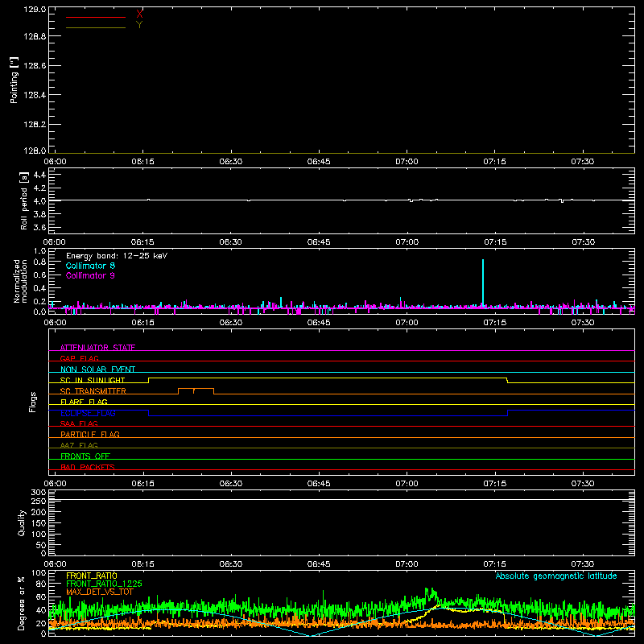Click the olive Y legend line sample

(x=96, y=27)
